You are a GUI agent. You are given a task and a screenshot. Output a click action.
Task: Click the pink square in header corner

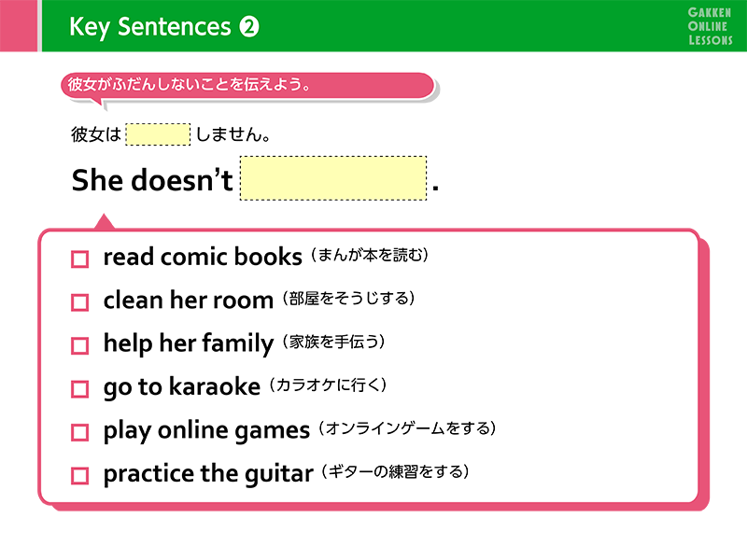19,26
